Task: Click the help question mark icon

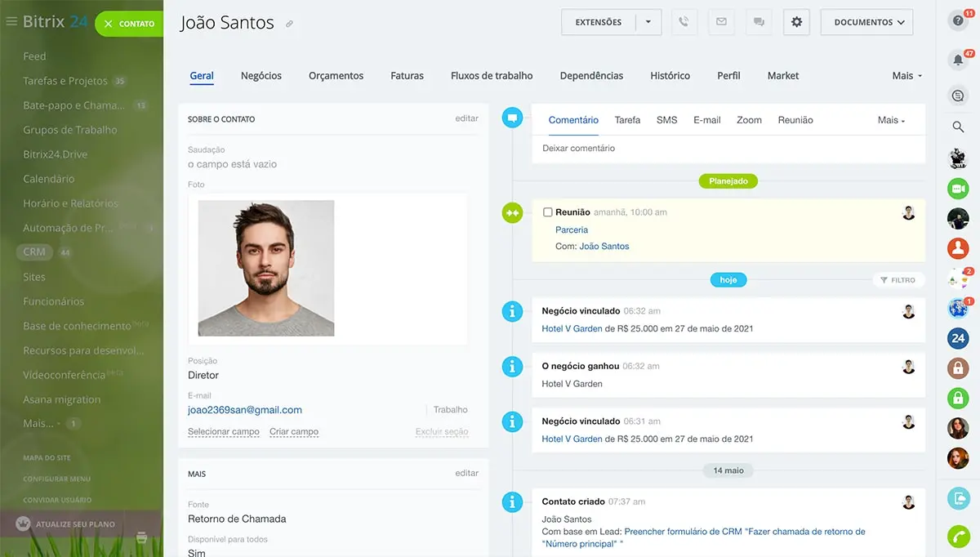Action: (958, 22)
